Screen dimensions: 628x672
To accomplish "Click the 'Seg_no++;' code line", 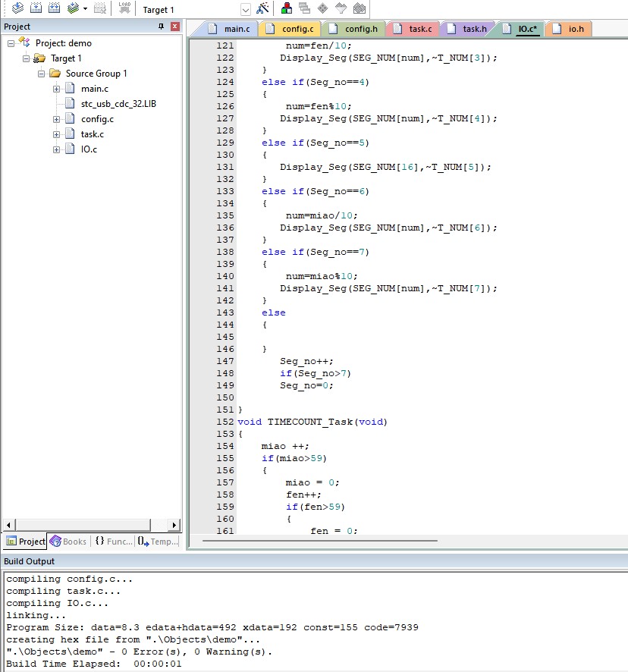I will point(306,361).
